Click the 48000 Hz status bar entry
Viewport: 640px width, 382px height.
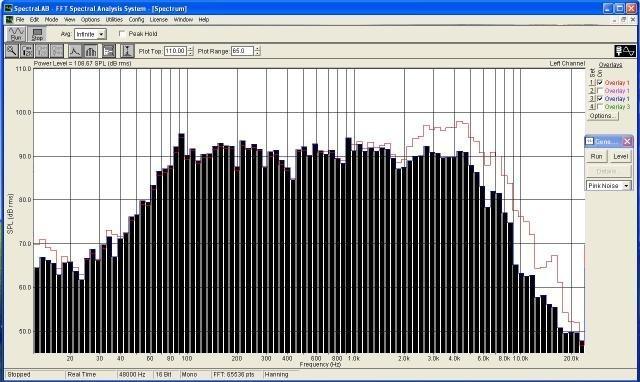(x=132, y=374)
